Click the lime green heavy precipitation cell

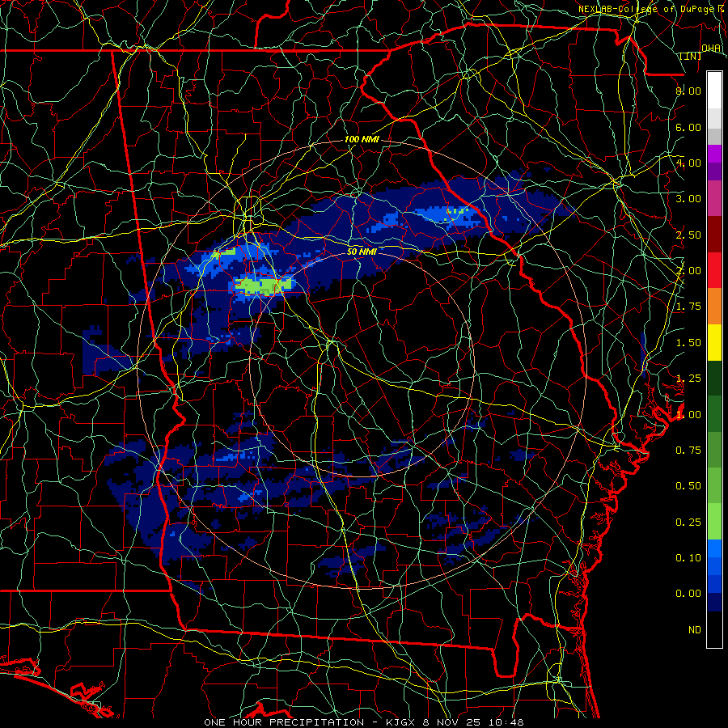[263, 285]
